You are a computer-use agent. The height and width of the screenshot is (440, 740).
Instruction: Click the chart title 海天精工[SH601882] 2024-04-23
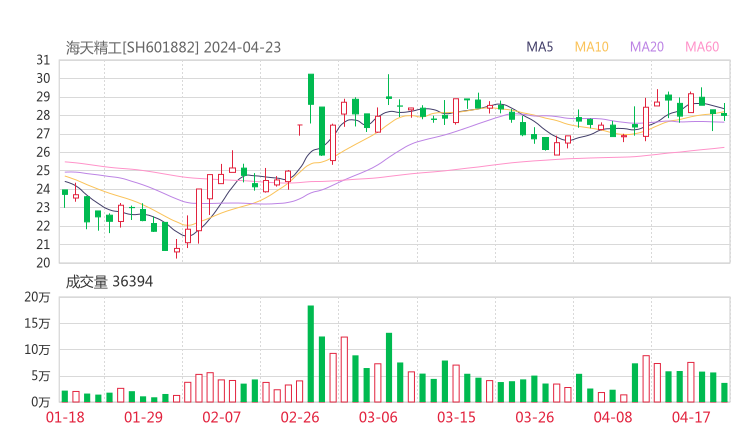173,47
